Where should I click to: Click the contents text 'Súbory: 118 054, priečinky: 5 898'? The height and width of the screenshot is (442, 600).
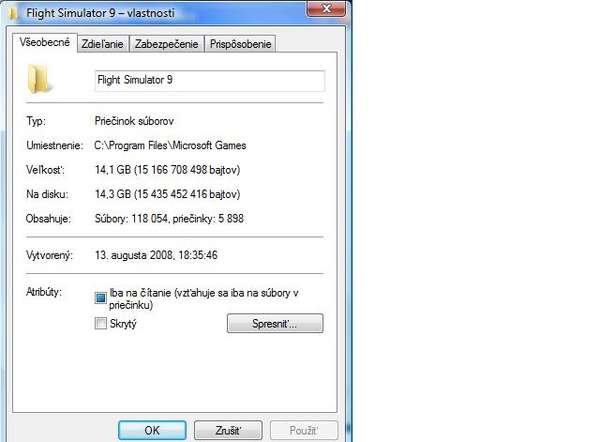click(x=169, y=219)
